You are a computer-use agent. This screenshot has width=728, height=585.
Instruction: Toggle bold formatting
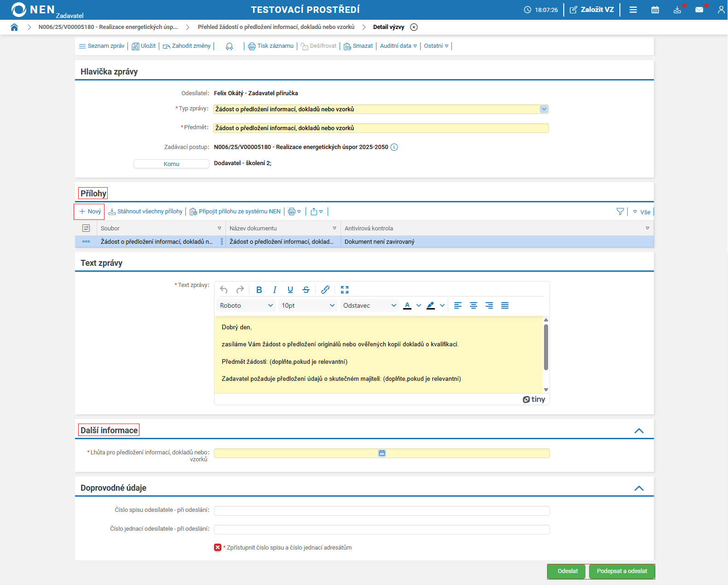click(x=259, y=290)
